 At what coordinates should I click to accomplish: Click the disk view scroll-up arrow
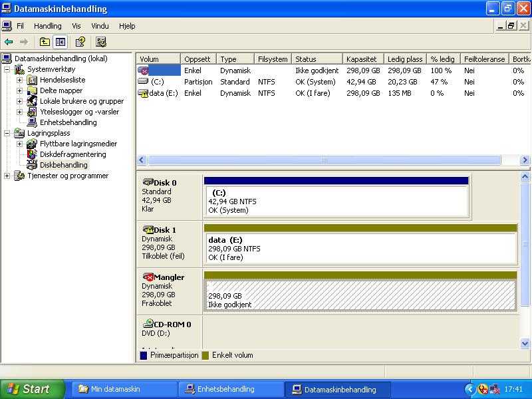tap(525, 176)
